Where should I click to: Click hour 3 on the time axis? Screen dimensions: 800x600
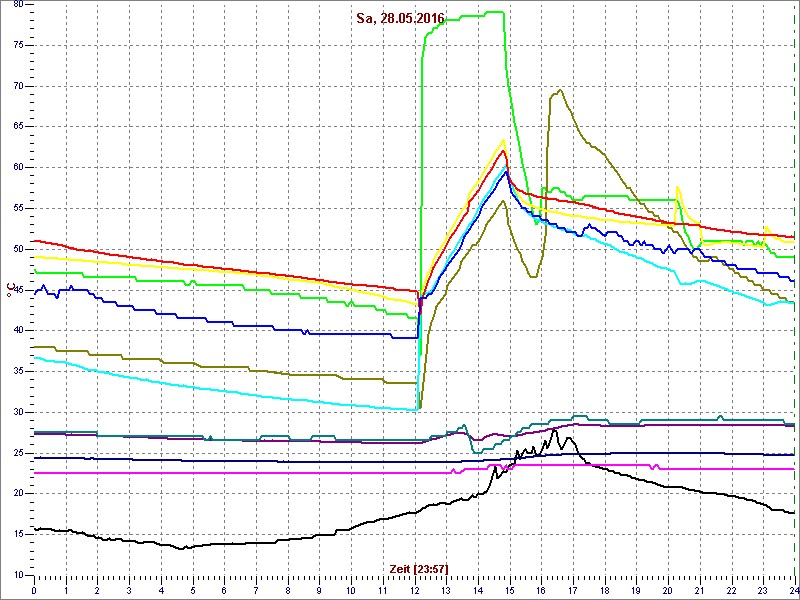point(130,589)
